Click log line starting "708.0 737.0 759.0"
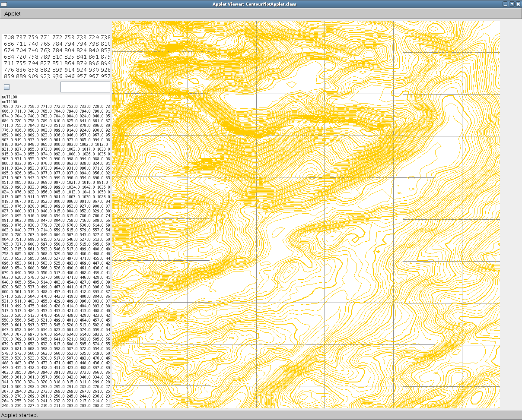 (56, 106)
